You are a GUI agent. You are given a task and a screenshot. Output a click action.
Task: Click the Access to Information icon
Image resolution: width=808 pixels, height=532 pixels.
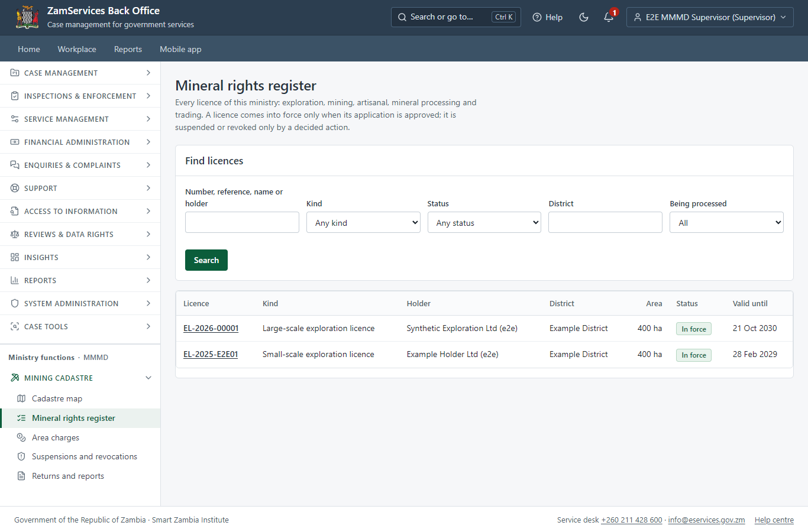[x=15, y=211]
